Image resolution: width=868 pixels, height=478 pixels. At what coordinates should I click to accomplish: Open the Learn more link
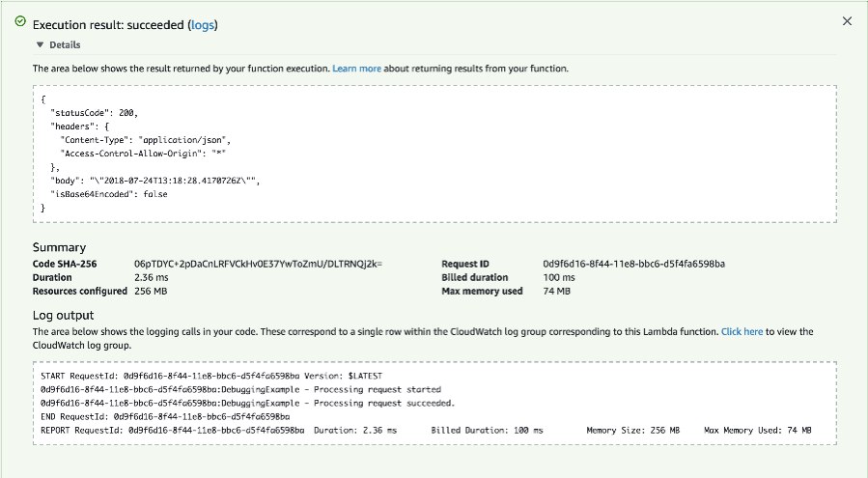pyautogui.click(x=356, y=69)
